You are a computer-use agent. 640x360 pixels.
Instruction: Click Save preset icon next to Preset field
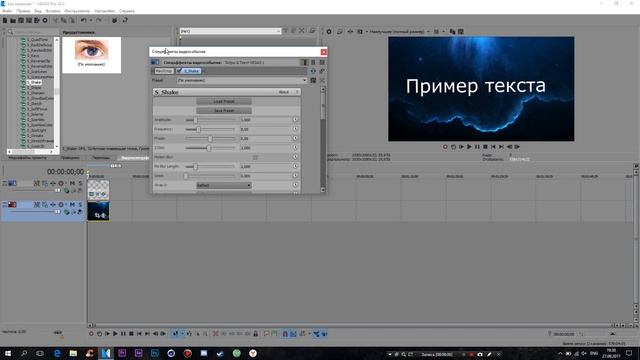313,80
